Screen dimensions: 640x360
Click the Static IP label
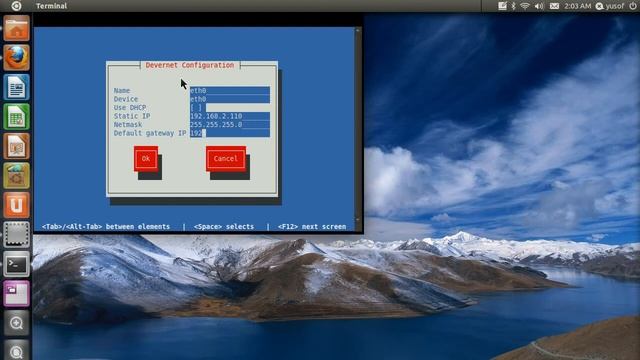(132, 116)
